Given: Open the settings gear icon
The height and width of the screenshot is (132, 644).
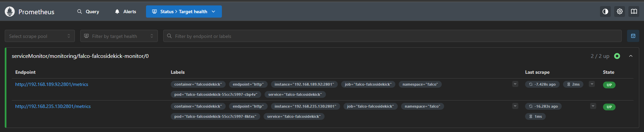Looking at the screenshot, I should point(620,12).
